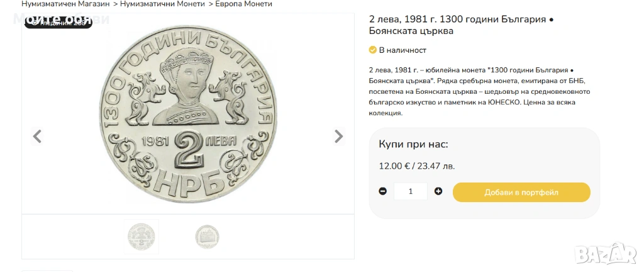Viewport: 644px width, 272px height.
Task: Click the 'Купи при нас:' heading
Action: coord(413,144)
